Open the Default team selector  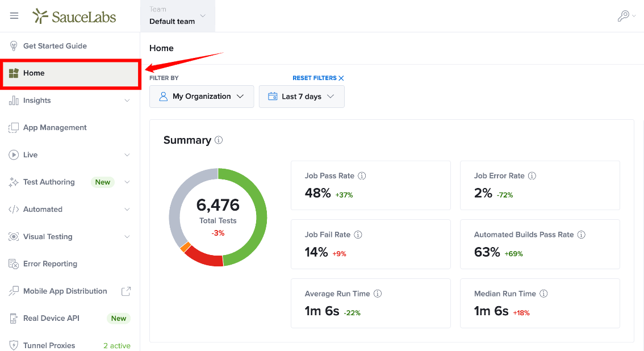(x=177, y=15)
